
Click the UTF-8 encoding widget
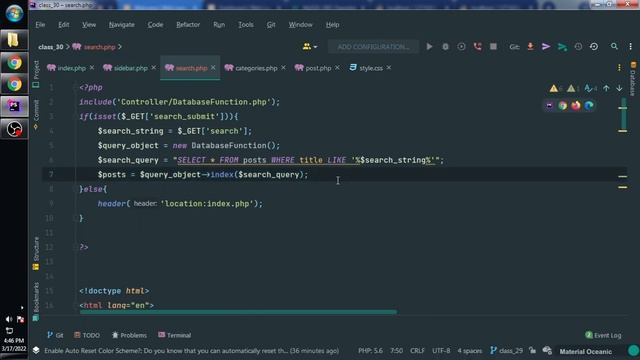pos(441,351)
